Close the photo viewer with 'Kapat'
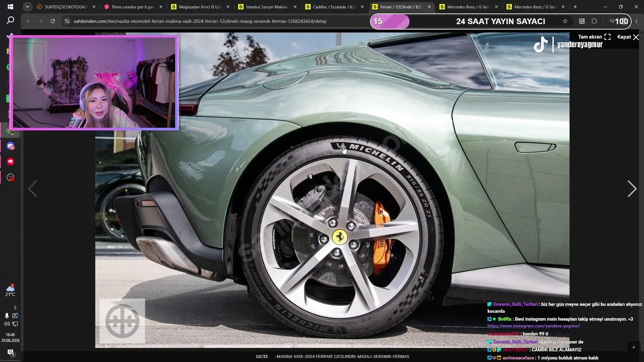Screen dimensions: 644x362 point(628,37)
